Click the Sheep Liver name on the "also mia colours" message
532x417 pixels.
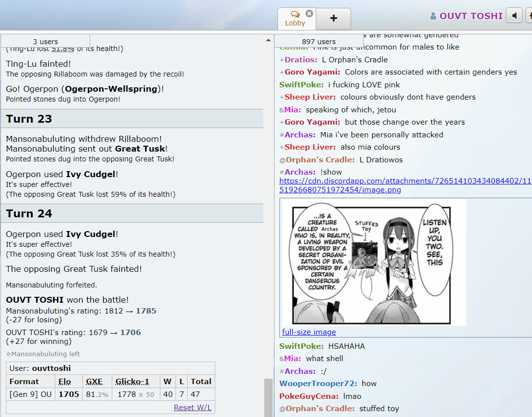click(x=310, y=147)
